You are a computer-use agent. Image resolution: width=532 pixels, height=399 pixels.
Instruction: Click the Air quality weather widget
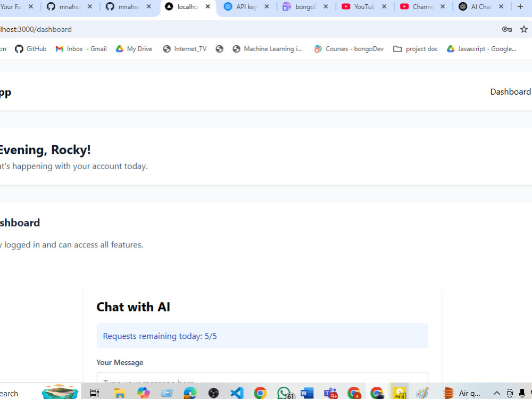tap(461, 393)
